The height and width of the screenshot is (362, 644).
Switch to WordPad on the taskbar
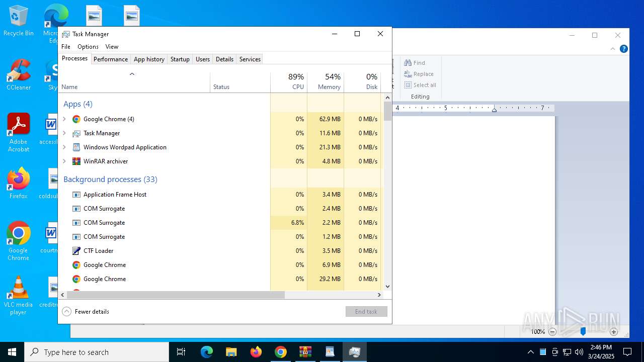pyautogui.click(x=330, y=352)
